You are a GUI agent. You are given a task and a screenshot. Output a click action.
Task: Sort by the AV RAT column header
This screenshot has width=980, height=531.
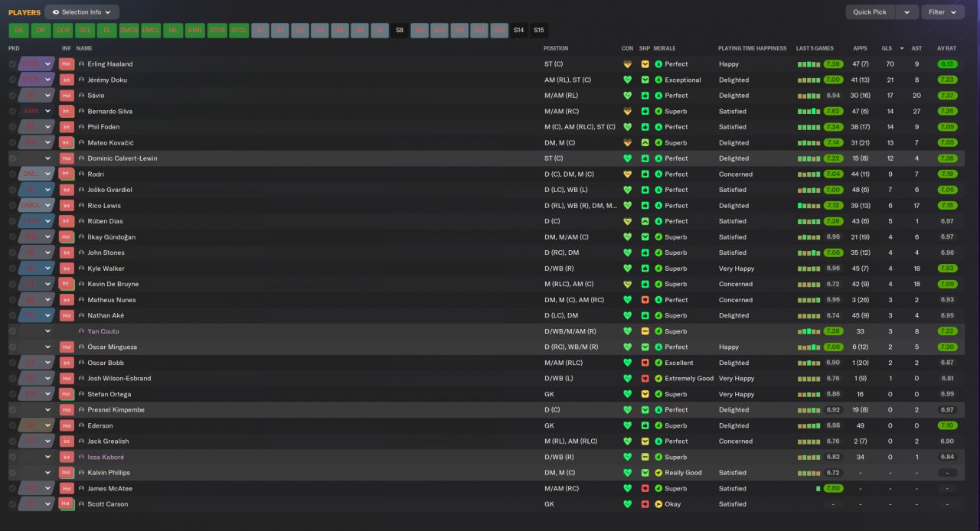(947, 48)
